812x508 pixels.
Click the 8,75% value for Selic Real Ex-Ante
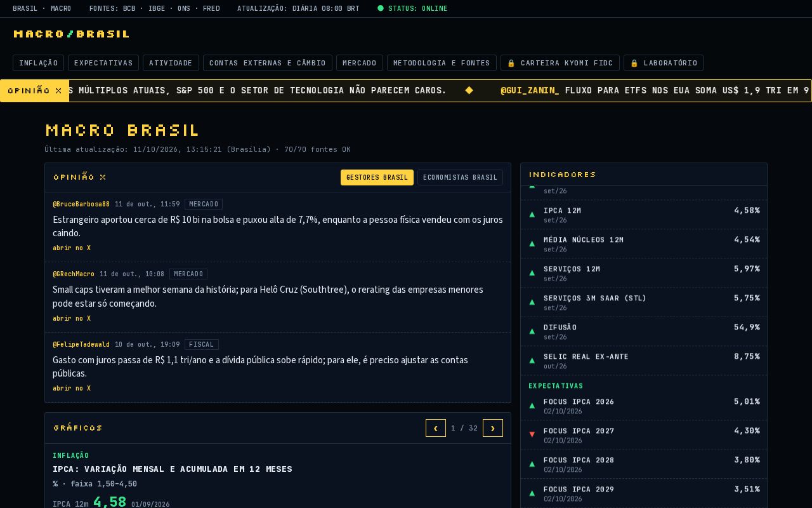click(x=747, y=357)
